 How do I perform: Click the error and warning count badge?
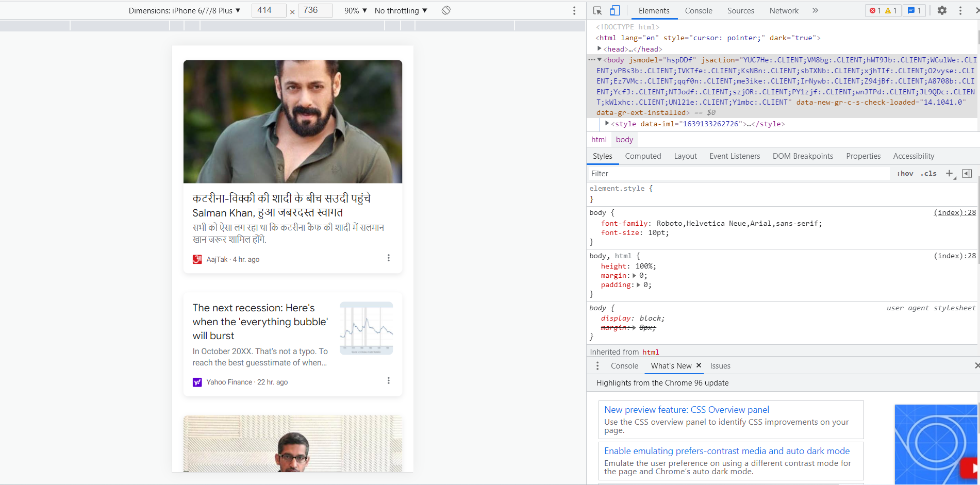pos(883,10)
